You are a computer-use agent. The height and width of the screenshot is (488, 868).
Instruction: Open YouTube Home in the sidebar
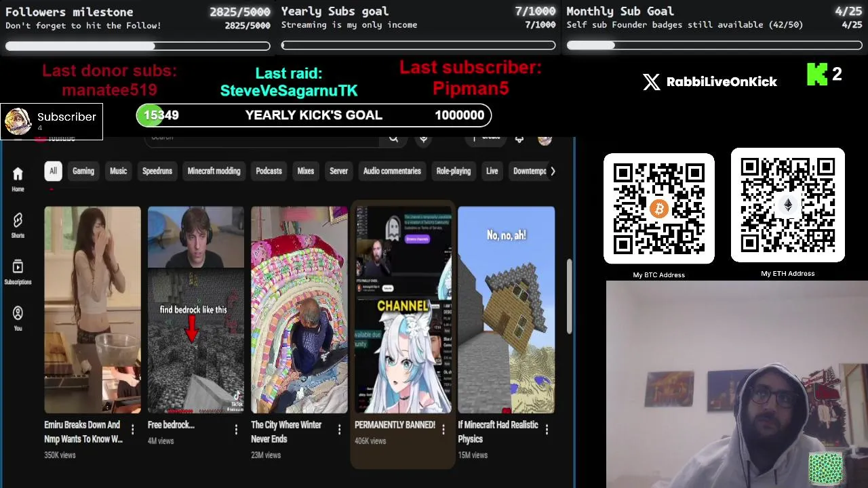pos(18,179)
